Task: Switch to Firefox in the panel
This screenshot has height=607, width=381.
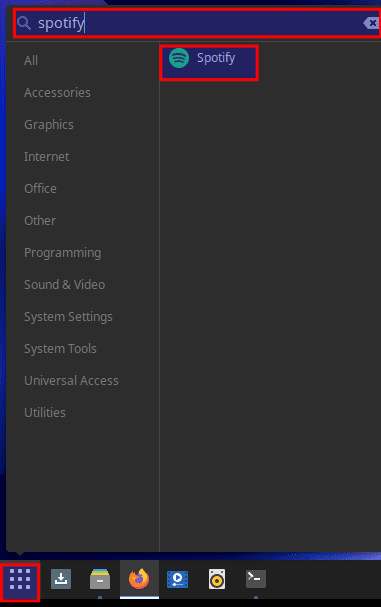Action: click(139, 579)
